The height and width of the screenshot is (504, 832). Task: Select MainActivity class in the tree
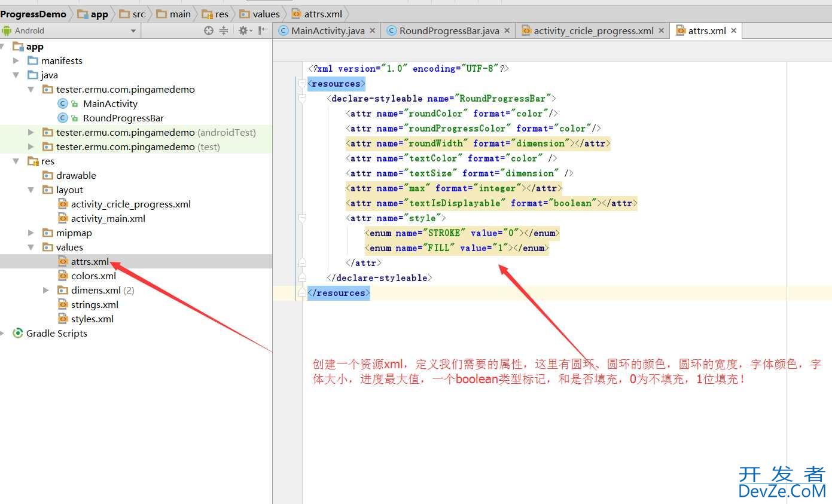[110, 103]
